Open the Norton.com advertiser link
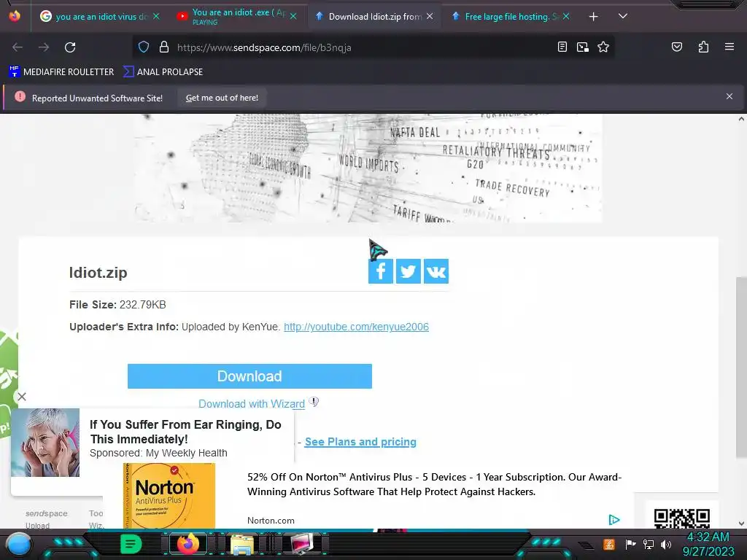Screen dimensions: 747x560 [x=271, y=521]
